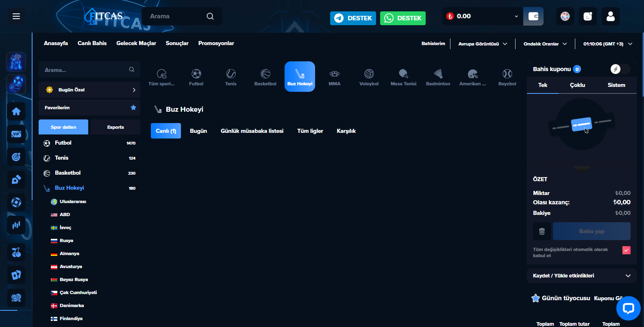Open the VIP sidebar icon
The width and height of the screenshot is (644, 327).
(16, 134)
